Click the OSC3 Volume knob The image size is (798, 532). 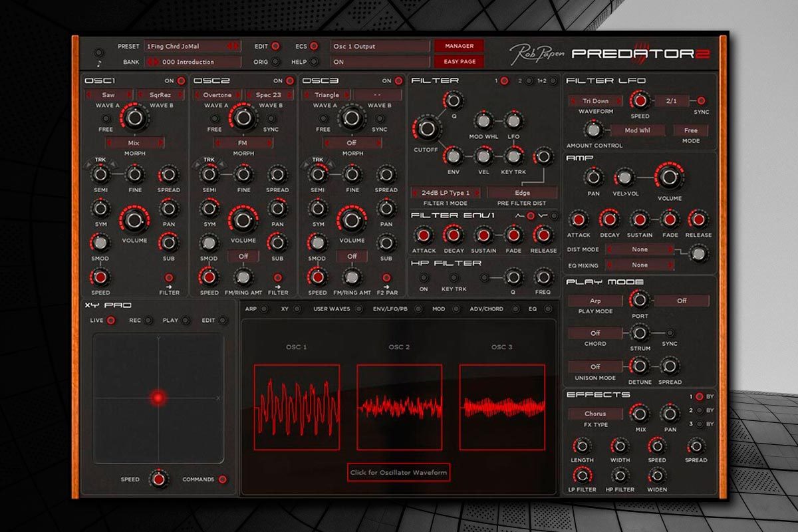pos(351,221)
